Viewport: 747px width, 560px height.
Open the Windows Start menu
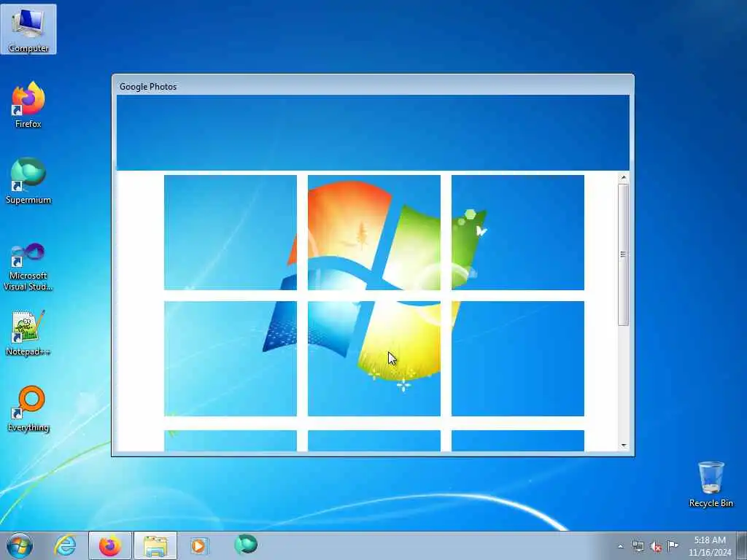(x=20, y=545)
